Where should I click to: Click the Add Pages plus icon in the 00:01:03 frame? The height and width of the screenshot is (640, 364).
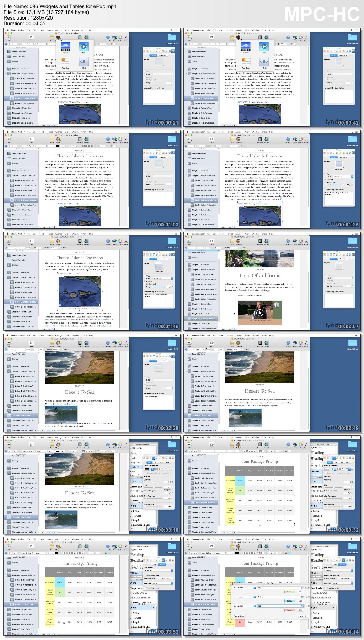(x=9, y=139)
